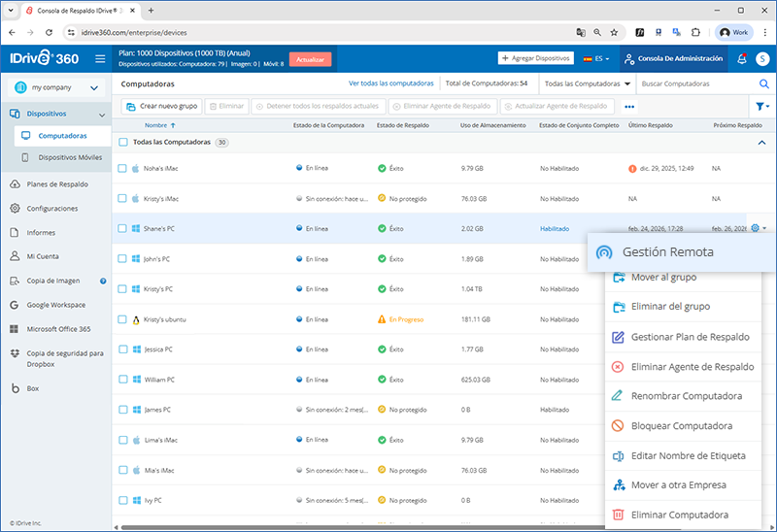Select Bloquear Computadora in the menu
The width and height of the screenshot is (777, 532).
pyautogui.click(x=681, y=426)
